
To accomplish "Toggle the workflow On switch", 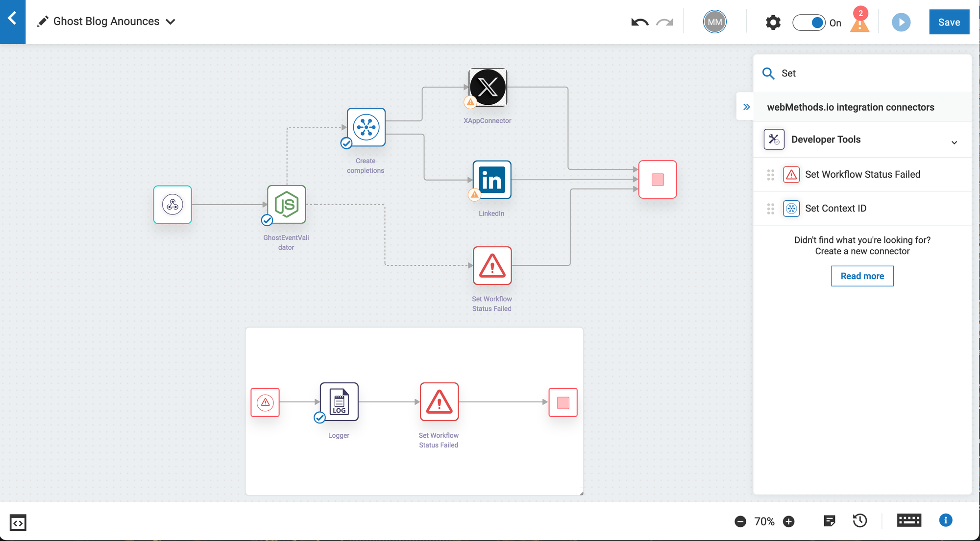I will (x=809, y=23).
